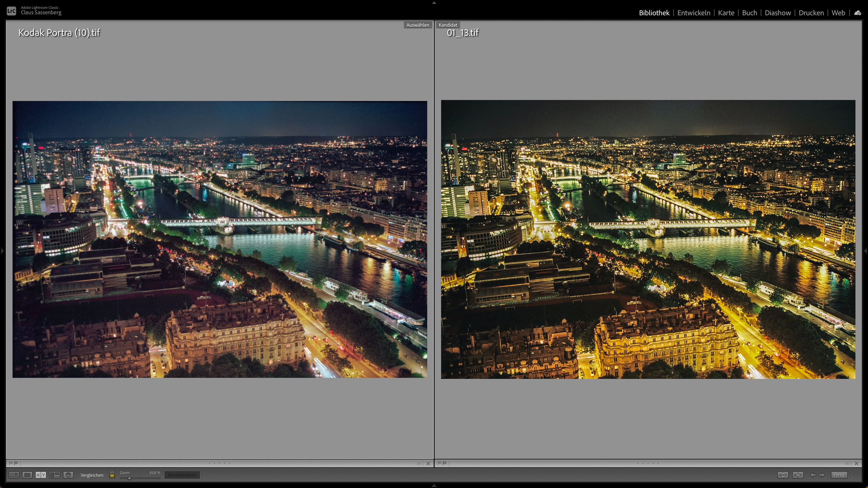This screenshot has height=488, width=868.
Task: Flag the Kodak Portra photo as rejected
Action: tap(16, 463)
